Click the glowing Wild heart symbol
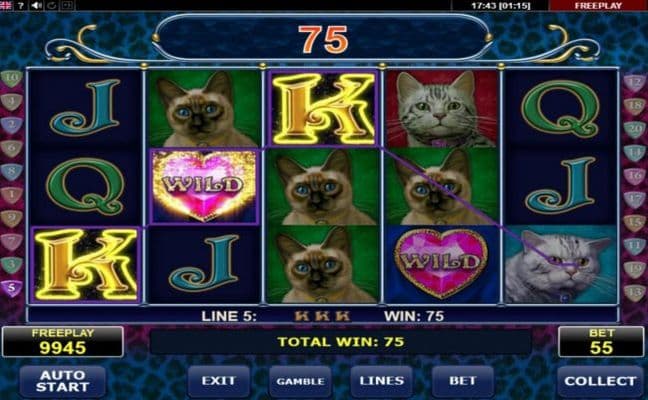Viewport: 648px width, 400px height. (204, 186)
